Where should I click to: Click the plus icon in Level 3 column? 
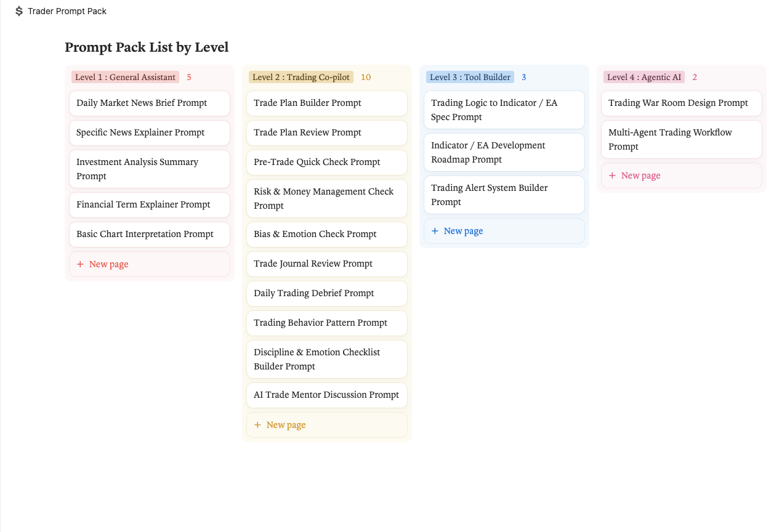pos(435,231)
